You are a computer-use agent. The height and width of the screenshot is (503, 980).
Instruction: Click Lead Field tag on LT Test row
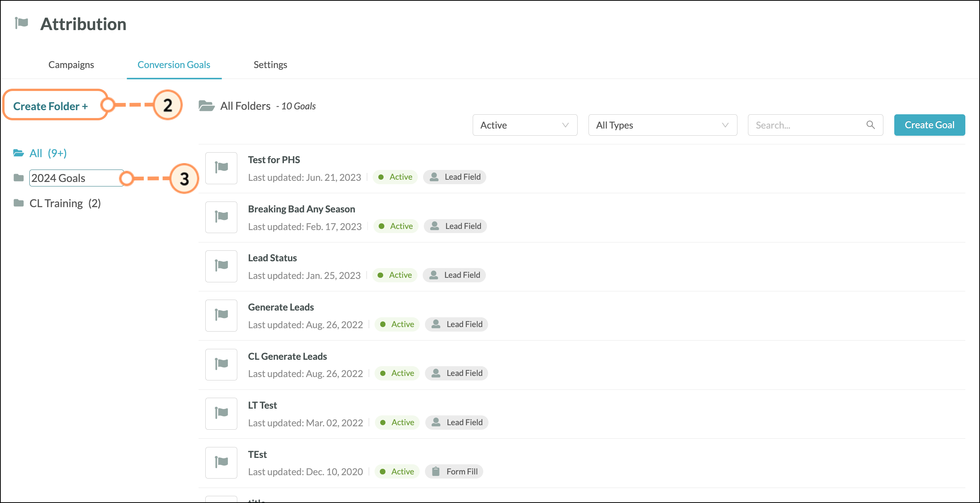coord(457,423)
